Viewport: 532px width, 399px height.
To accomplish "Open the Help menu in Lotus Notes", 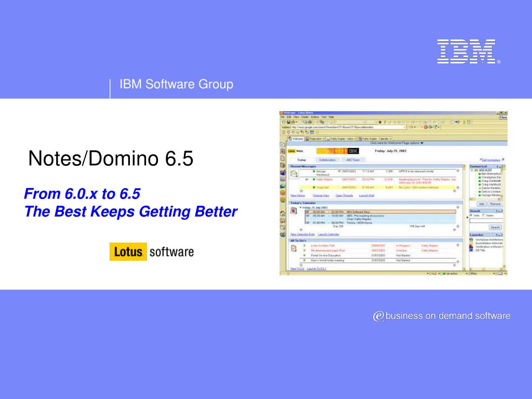I will coord(331,117).
